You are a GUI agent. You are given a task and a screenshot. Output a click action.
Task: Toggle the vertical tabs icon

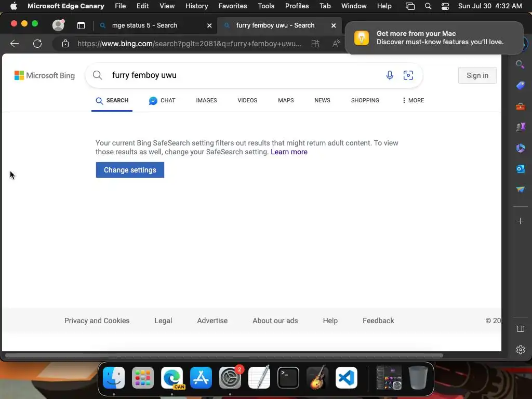81,25
